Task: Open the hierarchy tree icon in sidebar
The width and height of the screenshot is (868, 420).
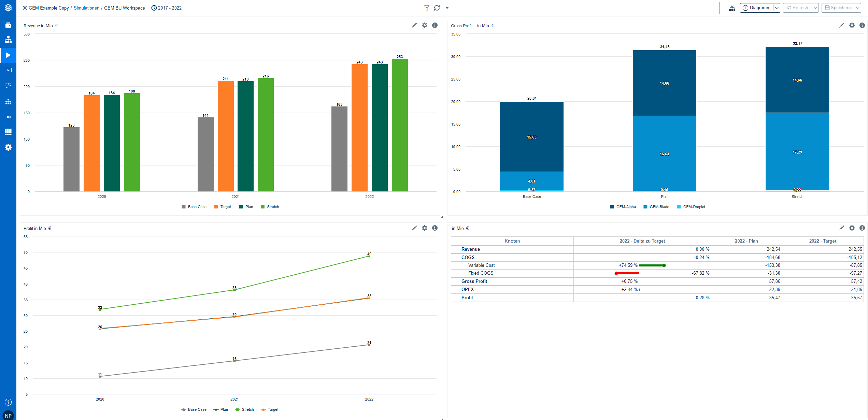Action: coord(8,40)
